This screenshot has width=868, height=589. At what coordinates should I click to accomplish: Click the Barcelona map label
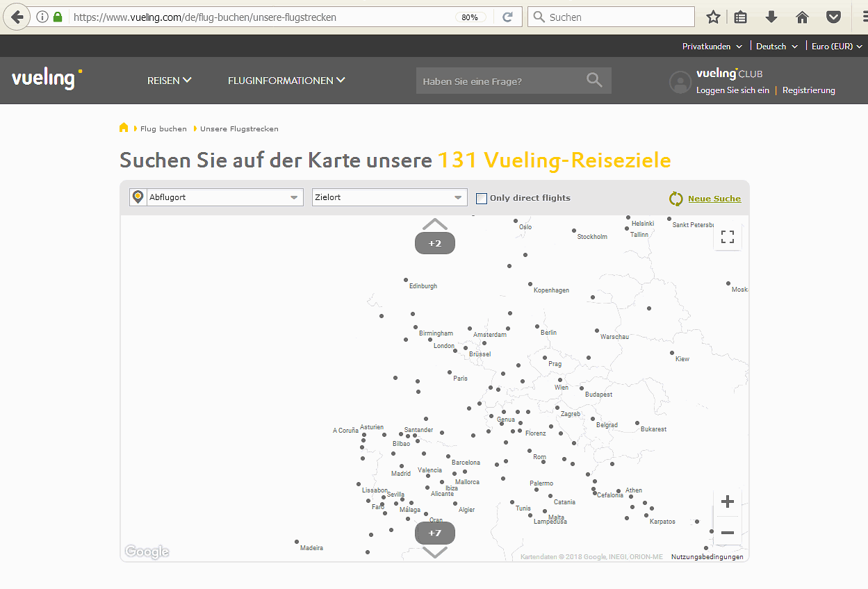coord(466,463)
